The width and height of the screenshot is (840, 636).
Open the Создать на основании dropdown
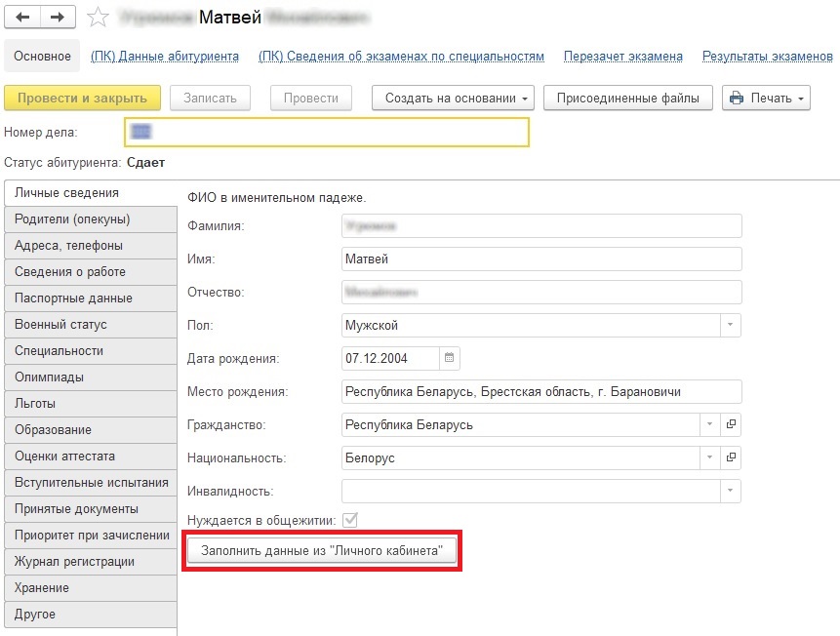pos(454,98)
